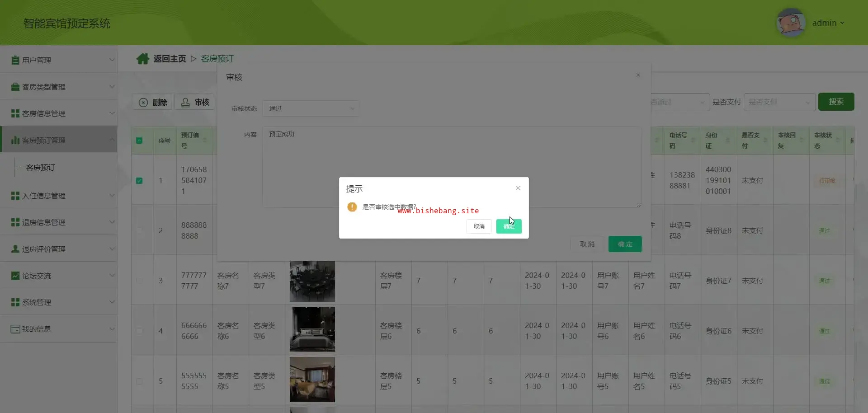868x413 pixels.
Task: Click the 我的信息 card icon
Action: coord(15,329)
